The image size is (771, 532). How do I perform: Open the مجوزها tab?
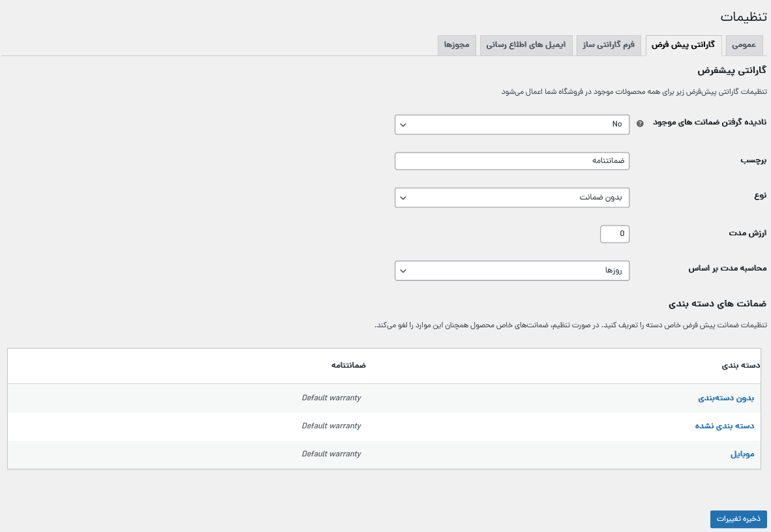pyautogui.click(x=457, y=45)
